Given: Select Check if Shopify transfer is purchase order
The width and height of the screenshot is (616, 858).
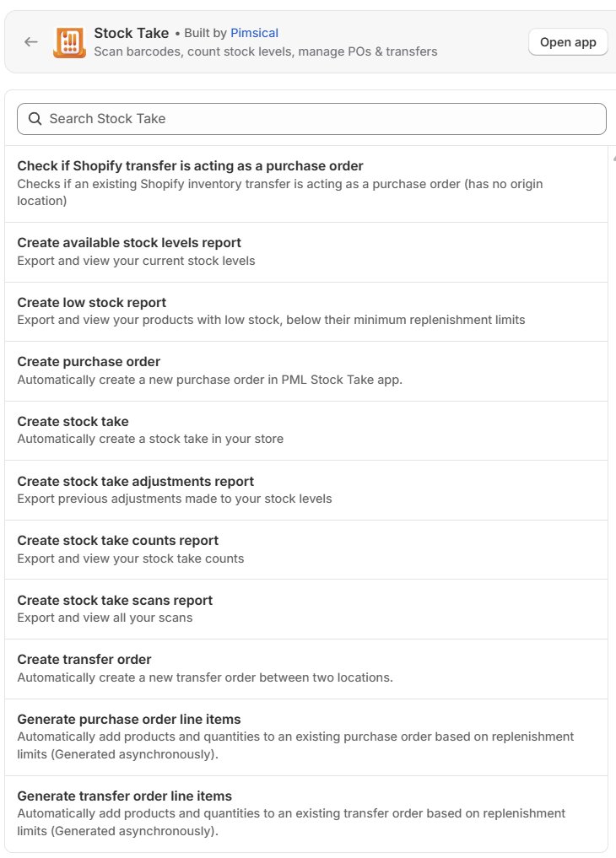Looking at the screenshot, I should click(x=306, y=184).
